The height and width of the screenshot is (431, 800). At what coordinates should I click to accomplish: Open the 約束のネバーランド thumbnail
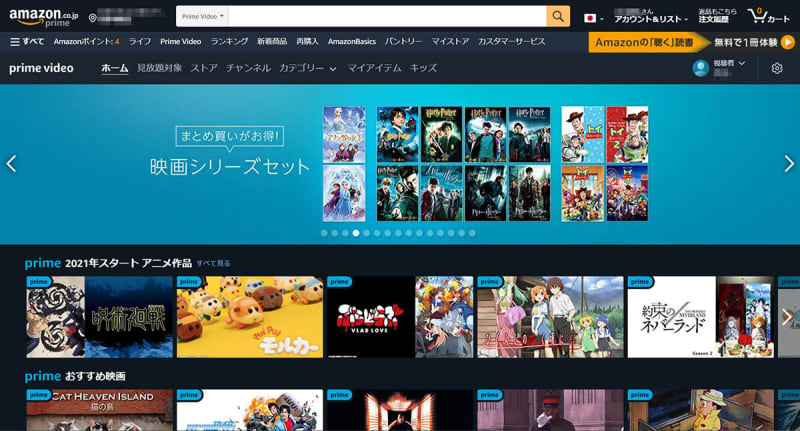[x=701, y=317]
